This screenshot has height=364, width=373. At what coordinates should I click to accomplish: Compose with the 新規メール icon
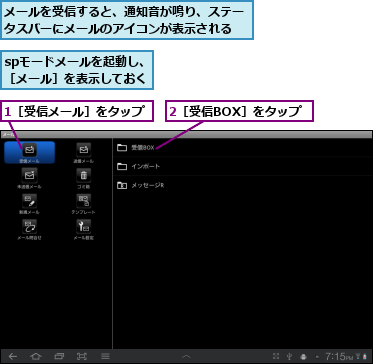point(29,204)
